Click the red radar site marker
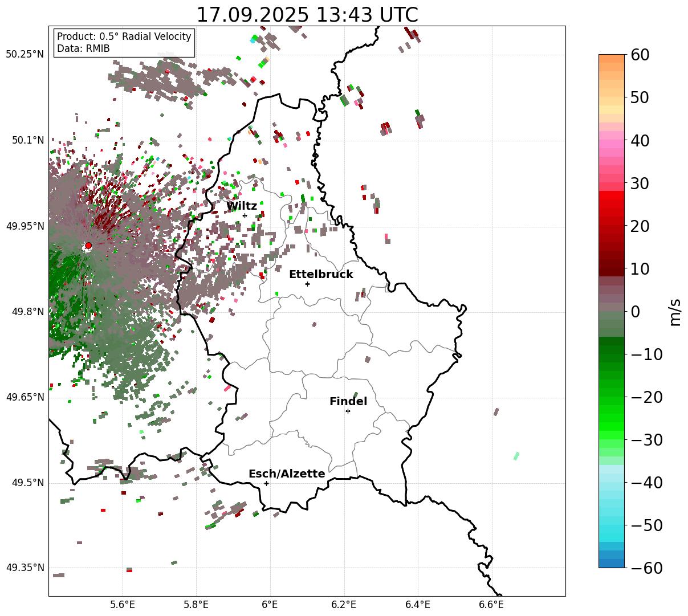 pyautogui.click(x=88, y=246)
